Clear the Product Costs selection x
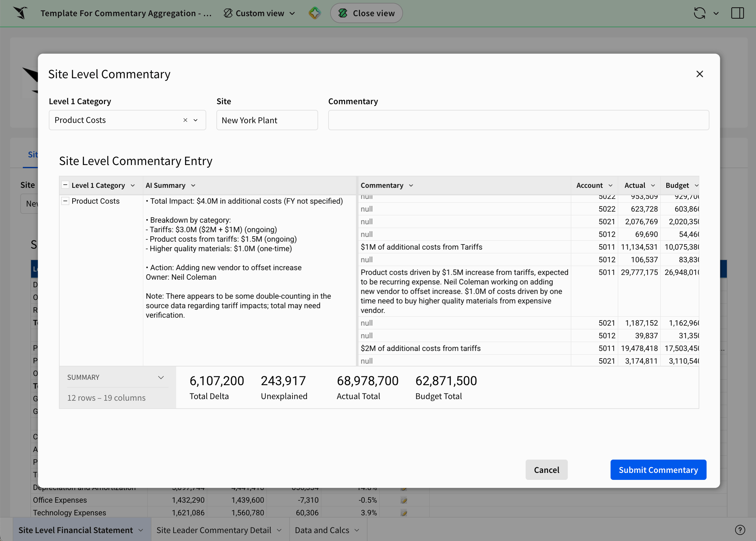Screen dimensions: 756x541 pos(185,120)
